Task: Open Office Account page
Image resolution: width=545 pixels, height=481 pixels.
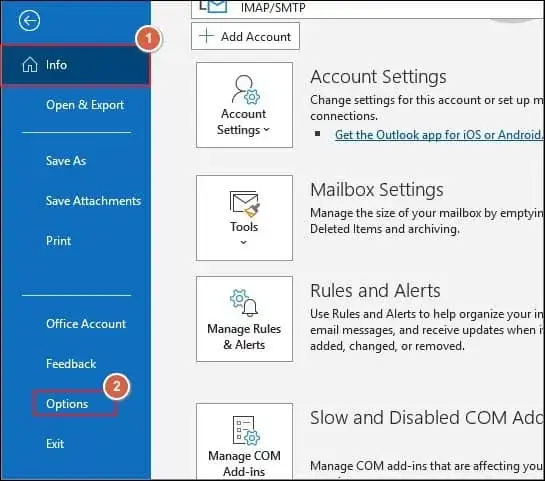Action: [x=86, y=324]
